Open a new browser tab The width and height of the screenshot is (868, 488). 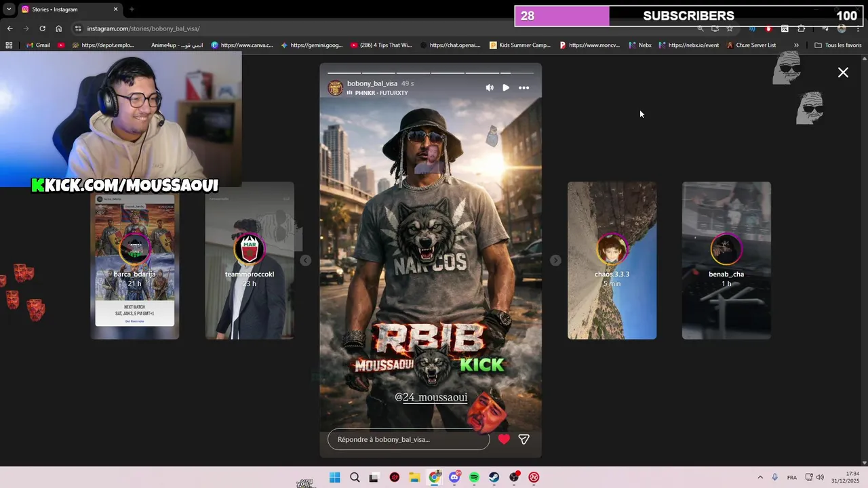pos(132,9)
